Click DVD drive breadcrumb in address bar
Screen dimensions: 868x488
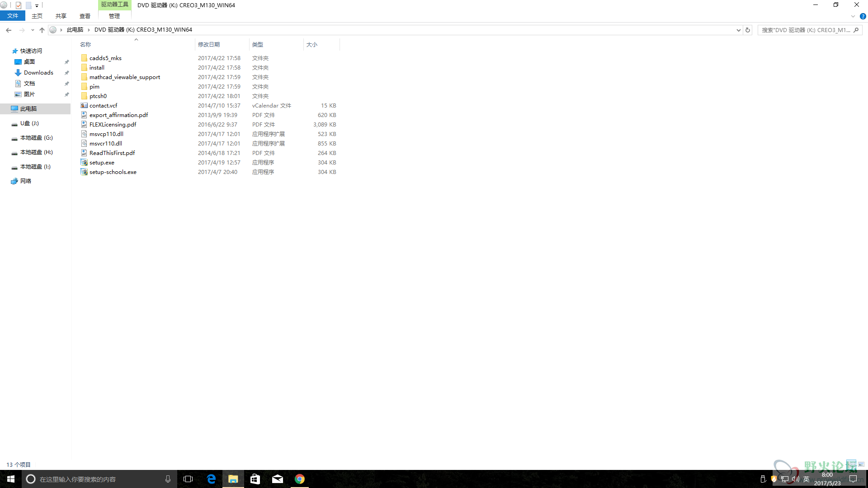click(143, 30)
